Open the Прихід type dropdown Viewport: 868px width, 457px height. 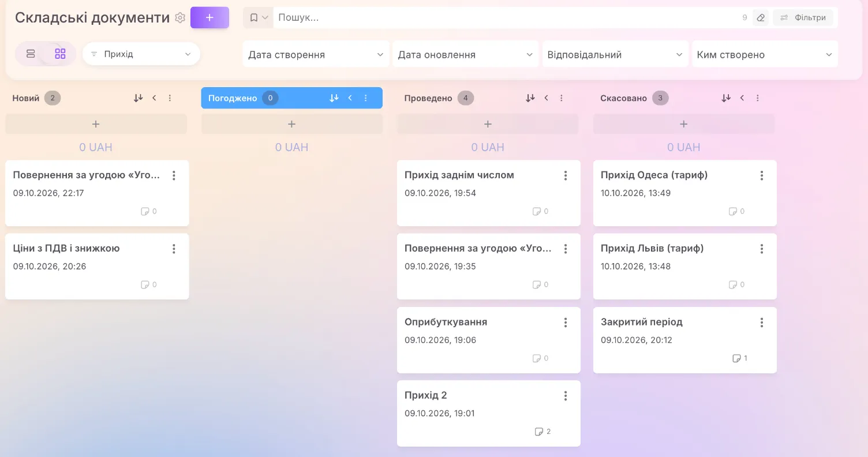141,54
